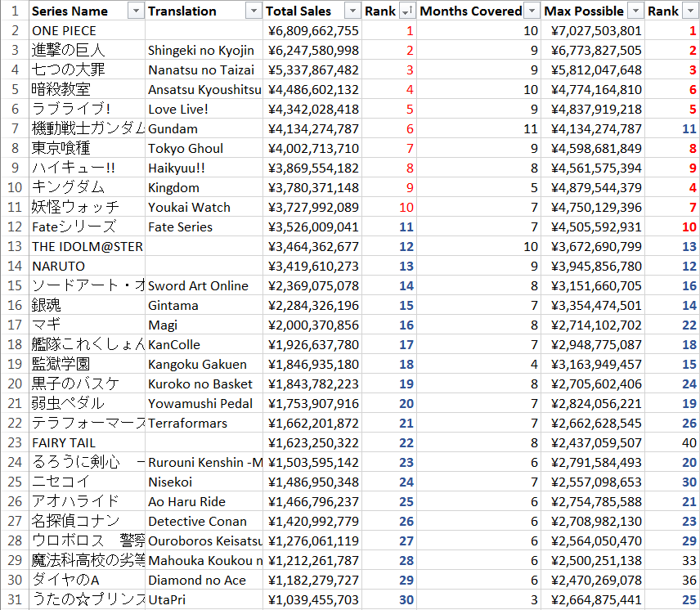Viewport: 700px width, 610px height.
Task: Select the Gintama translation cell
Action: [204, 306]
